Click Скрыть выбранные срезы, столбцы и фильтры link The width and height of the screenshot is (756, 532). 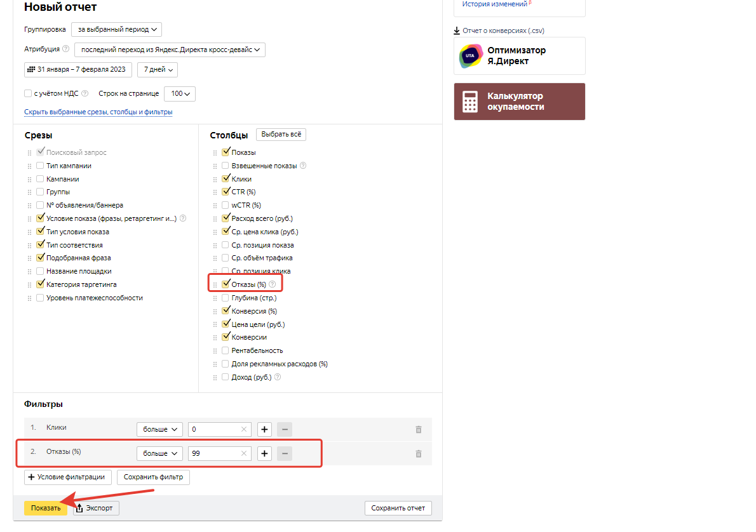coord(98,112)
